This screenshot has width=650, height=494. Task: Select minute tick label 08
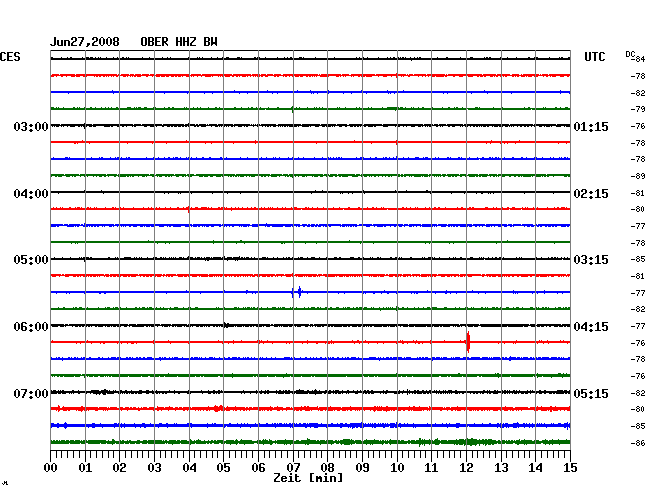click(x=327, y=467)
